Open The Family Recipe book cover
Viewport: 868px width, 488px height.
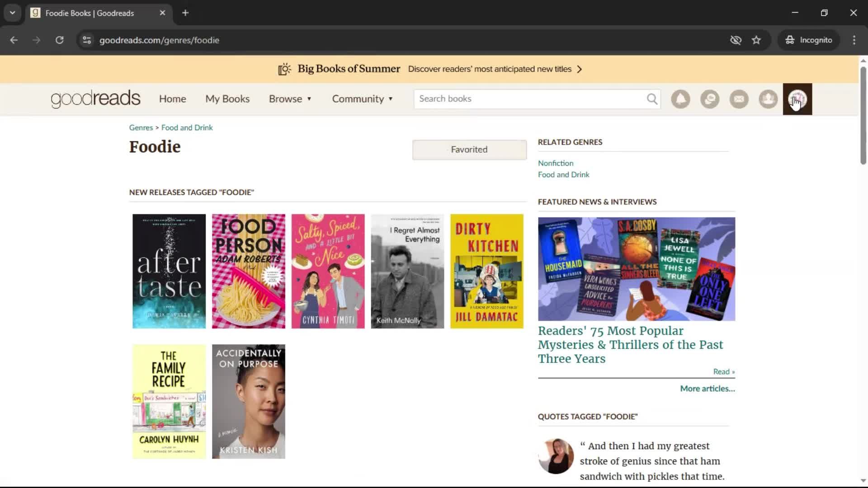point(169,402)
